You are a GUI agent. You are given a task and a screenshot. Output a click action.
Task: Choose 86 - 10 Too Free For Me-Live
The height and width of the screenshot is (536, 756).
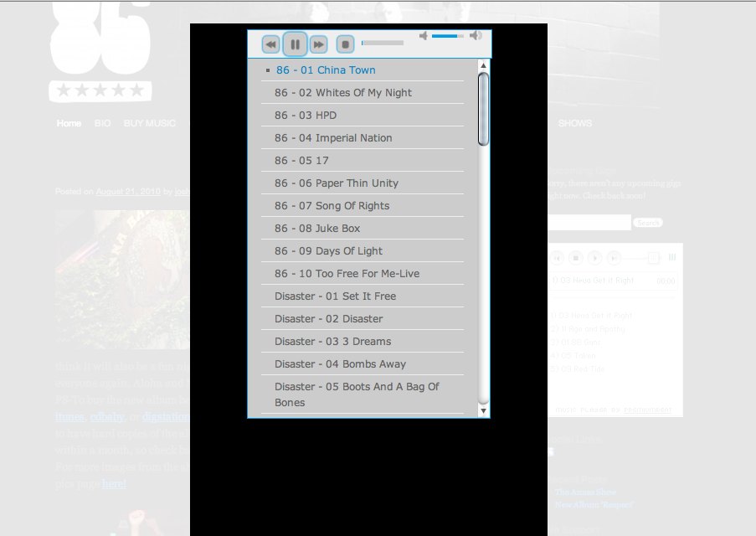pos(347,274)
